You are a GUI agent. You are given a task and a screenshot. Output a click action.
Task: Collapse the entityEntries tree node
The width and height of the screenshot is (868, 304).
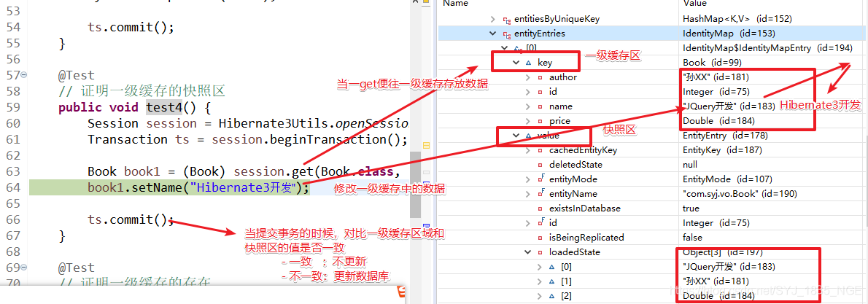[492, 34]
